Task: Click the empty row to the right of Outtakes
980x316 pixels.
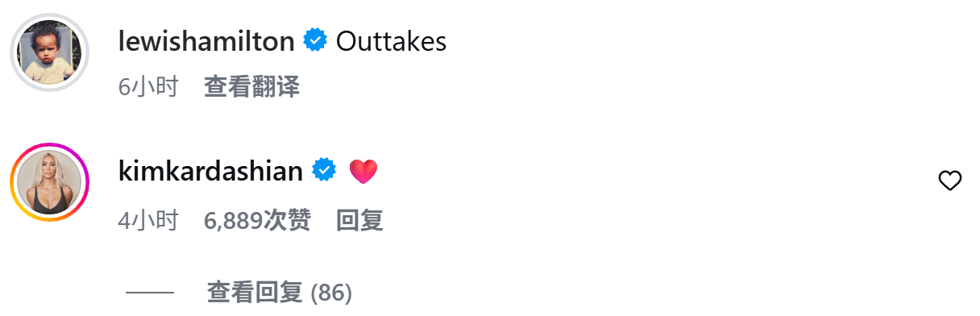Action: [709, 41]
